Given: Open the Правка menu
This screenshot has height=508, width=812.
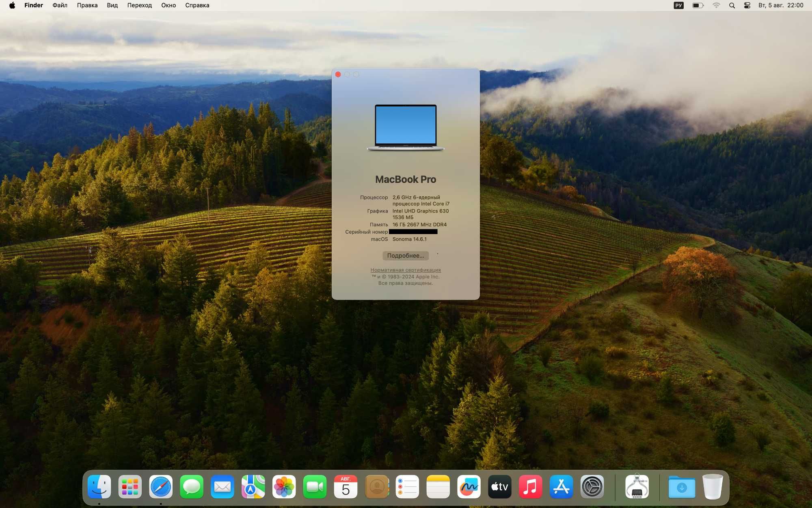Looking at the screenshot, I should point(87,5).
